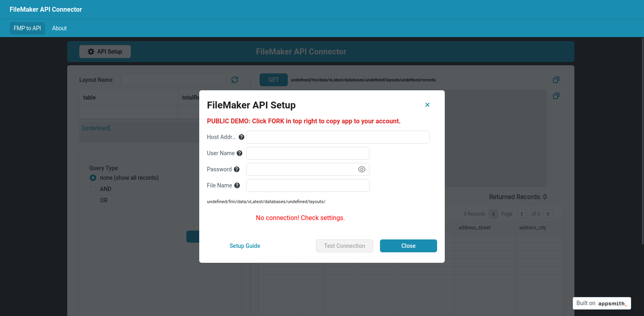Go to the next table page with the right chevron
644x316 pixels.
[548, 214]
